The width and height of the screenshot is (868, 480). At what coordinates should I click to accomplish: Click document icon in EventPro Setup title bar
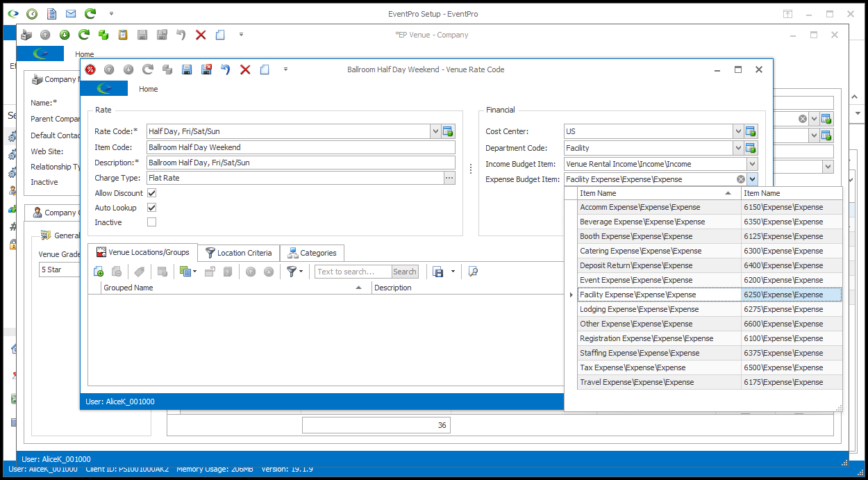[x=51, y=14]
